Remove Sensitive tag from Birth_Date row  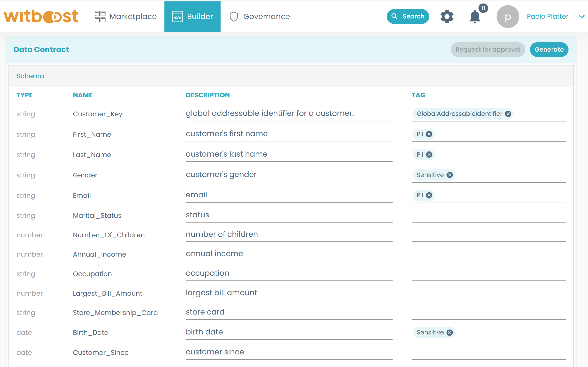450,333
